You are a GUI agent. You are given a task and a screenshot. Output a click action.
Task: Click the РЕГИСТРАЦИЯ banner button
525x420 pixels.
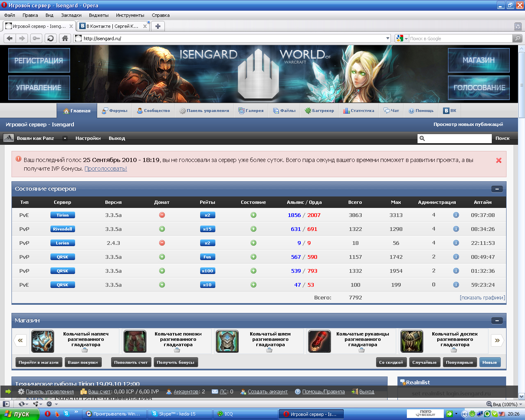[39, 60]
